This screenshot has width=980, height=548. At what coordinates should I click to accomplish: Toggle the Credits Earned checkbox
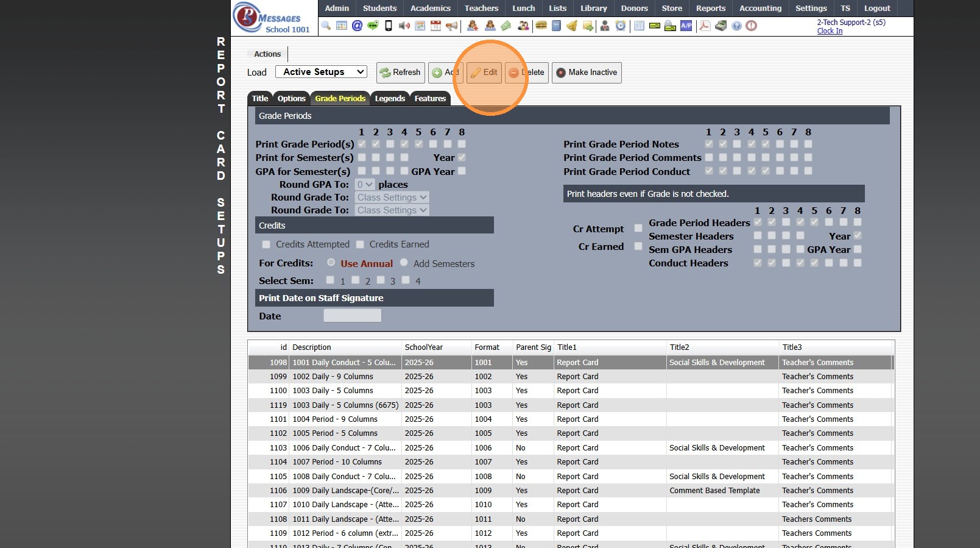point(360,244)
